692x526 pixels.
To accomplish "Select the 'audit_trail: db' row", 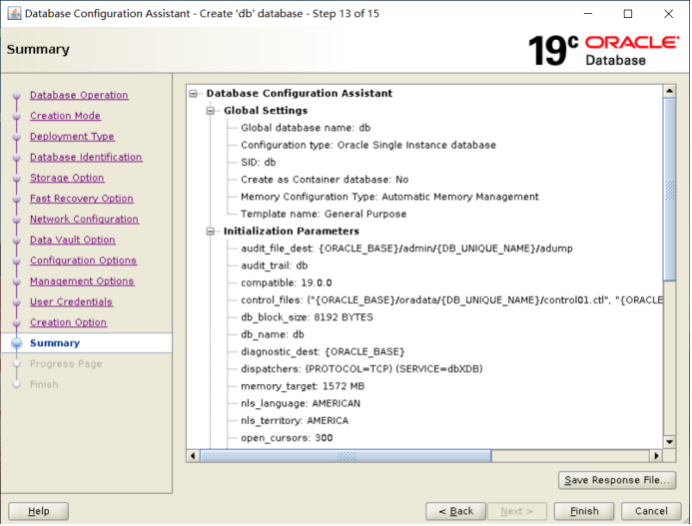I will (274, 266).
